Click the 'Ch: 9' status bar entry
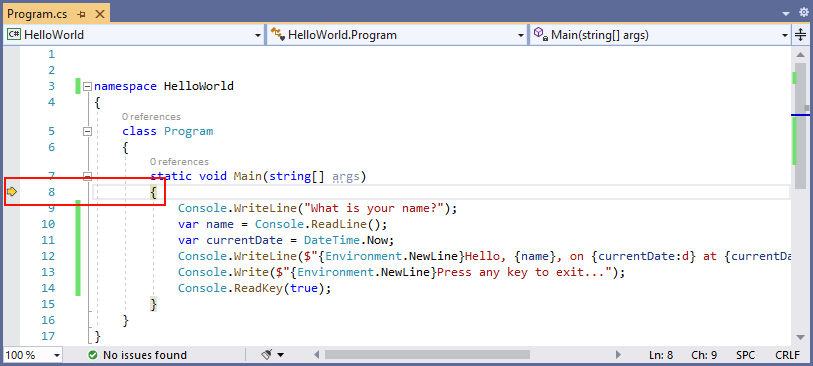 pyautogui.click(x=704, y=355)
